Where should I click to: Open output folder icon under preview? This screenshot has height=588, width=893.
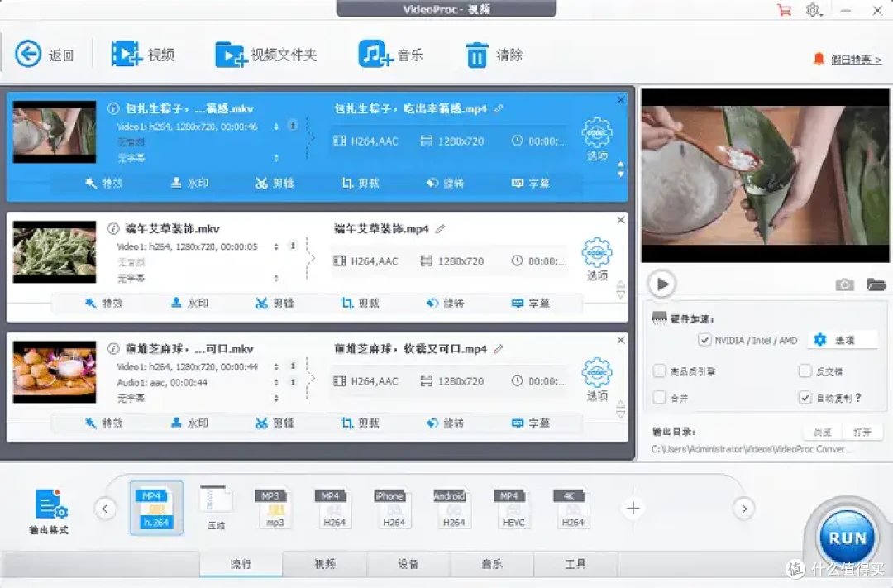point(876,284)
